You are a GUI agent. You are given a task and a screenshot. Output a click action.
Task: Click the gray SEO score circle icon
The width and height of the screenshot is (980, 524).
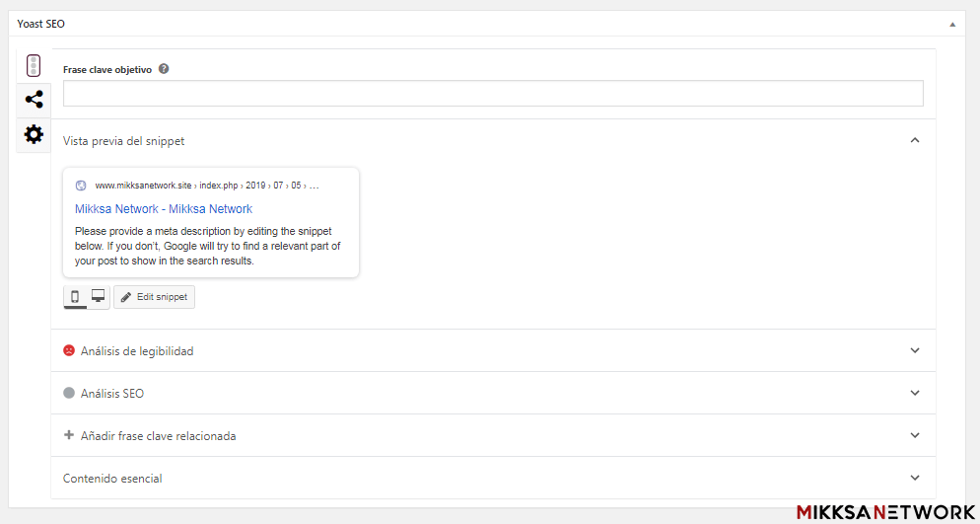click(69, 393)
